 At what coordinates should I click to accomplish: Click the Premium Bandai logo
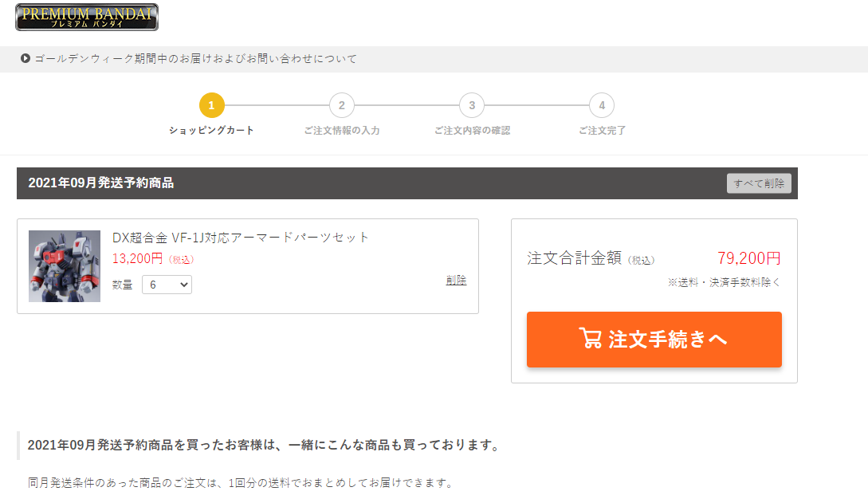click(x=87, y=17)
